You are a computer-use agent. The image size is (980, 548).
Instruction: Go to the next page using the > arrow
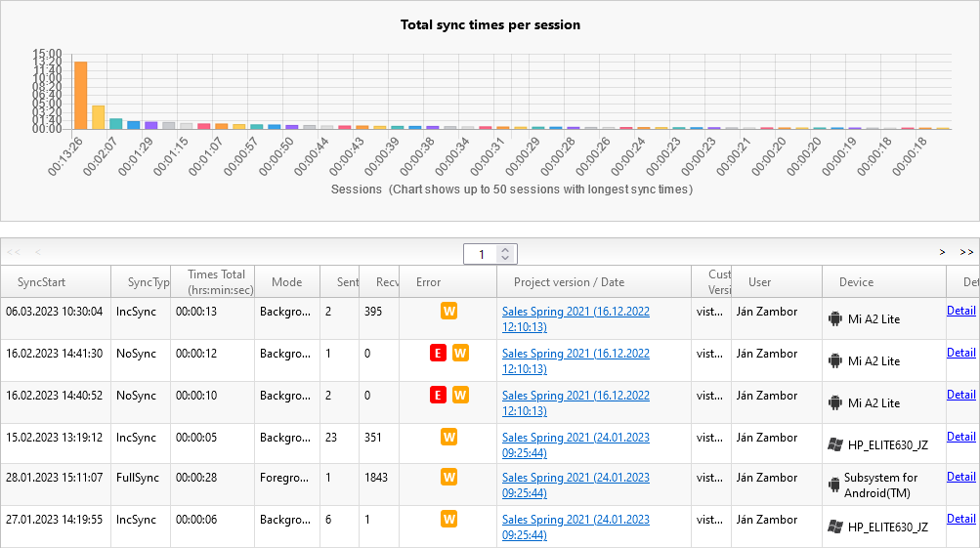(942, 252)
